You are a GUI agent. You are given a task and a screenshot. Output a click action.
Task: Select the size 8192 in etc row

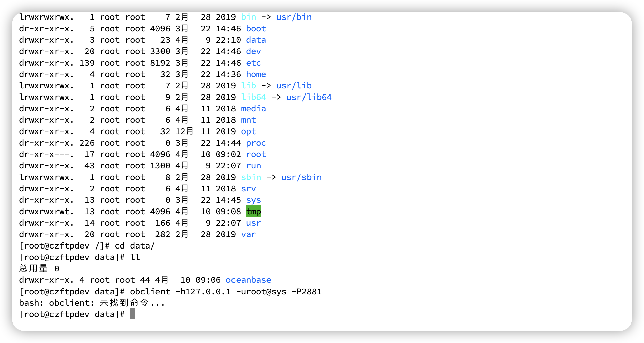160,63
